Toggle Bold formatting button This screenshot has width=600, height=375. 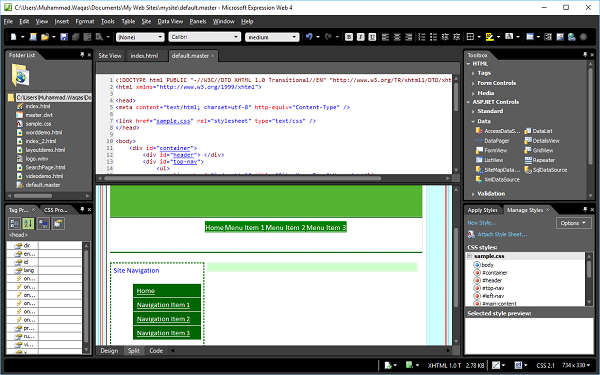(x=349, y=37)
